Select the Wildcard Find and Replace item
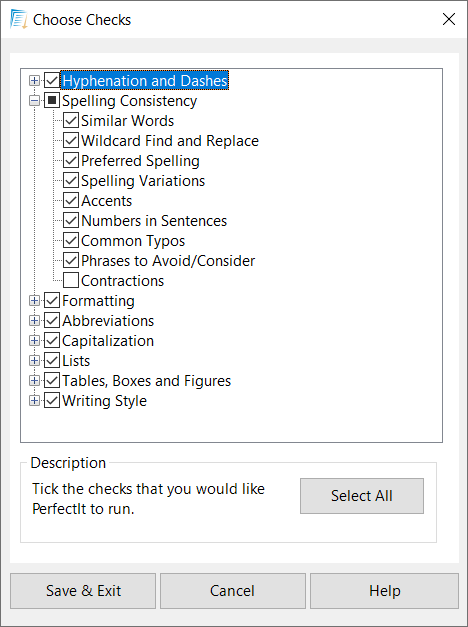Viewport: 468px width, 627px height. pos(170,141)
